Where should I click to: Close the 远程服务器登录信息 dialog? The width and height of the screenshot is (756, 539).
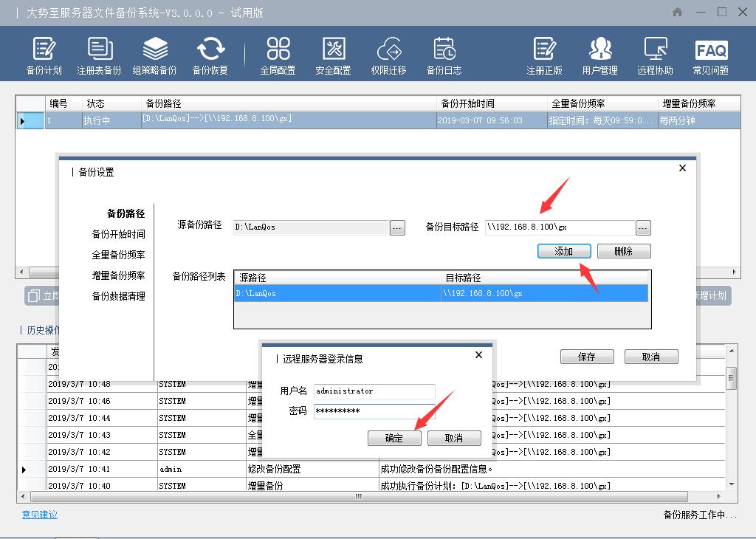coord(478,355)
